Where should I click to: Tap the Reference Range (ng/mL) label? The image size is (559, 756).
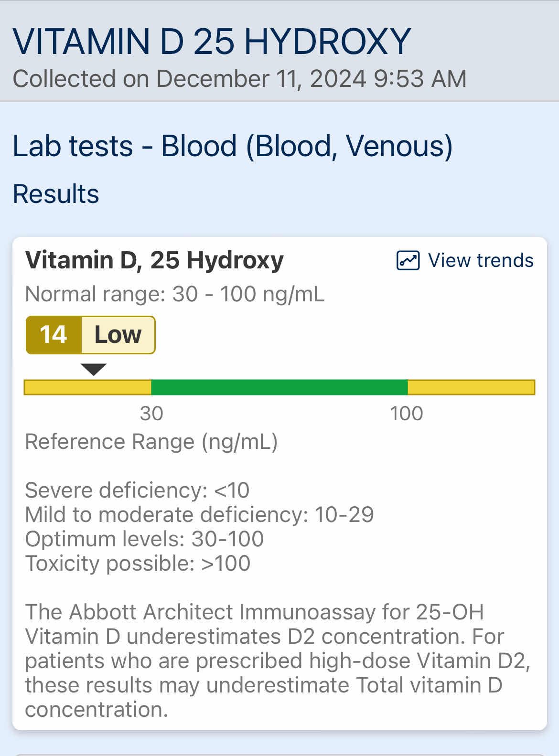pyautogui.click(x=151, y=442)
